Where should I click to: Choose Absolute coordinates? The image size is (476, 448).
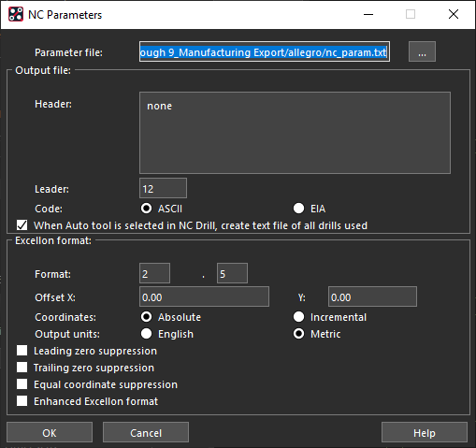click(146, 317)
